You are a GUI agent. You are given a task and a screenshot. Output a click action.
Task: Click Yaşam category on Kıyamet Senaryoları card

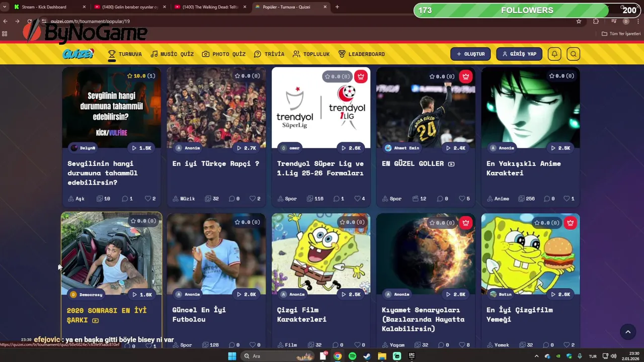coord(393,345)
